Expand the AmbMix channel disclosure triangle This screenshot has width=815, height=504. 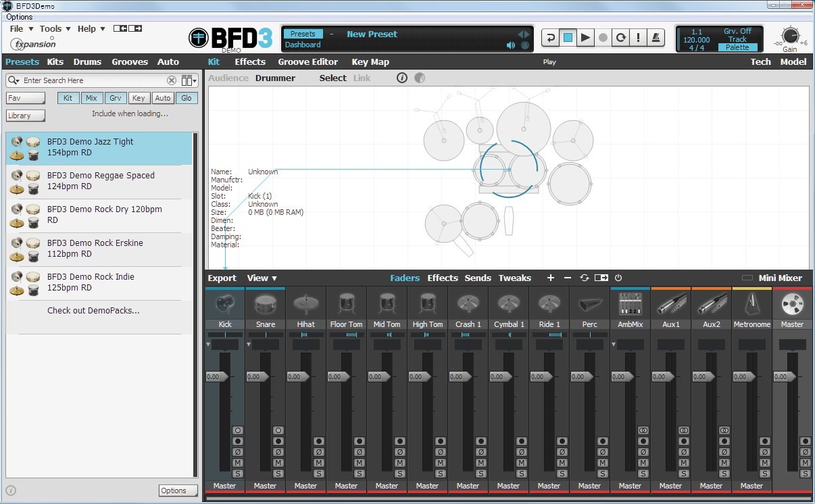coord(614,345)
